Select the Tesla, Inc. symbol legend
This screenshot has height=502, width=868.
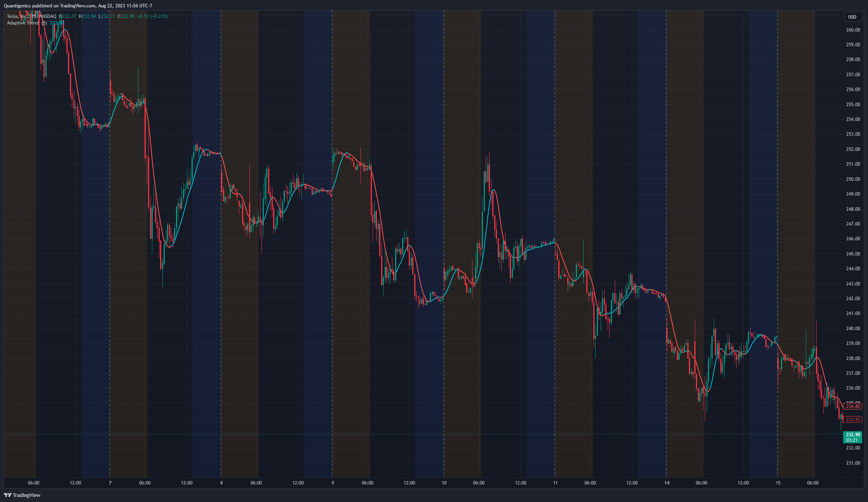31,16
